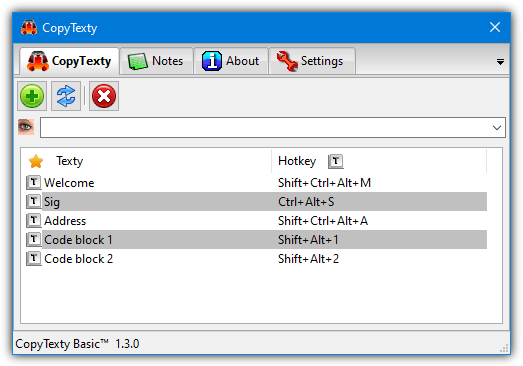The image size is (523, 366).
Task: Click the T icon next to Code block 1
Action: coord(33,240)
